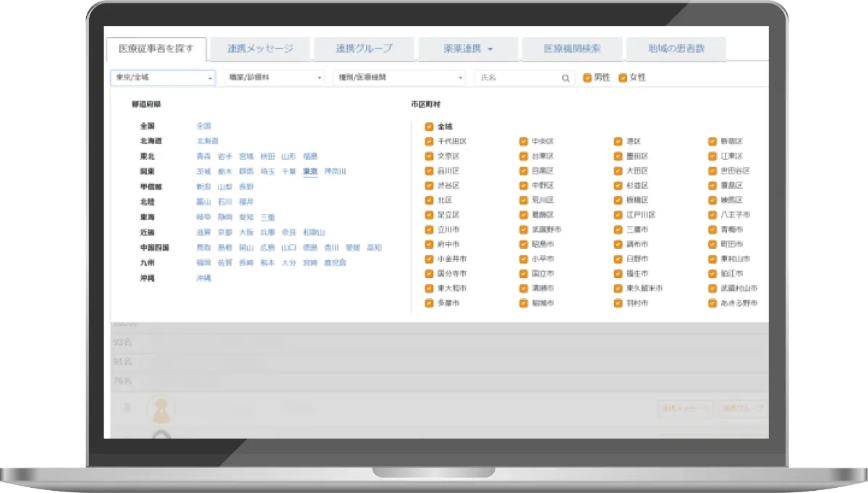Click the dimmed 連携メッセージ button in the results row
This screenshot has height=493, width=868.
684,409
